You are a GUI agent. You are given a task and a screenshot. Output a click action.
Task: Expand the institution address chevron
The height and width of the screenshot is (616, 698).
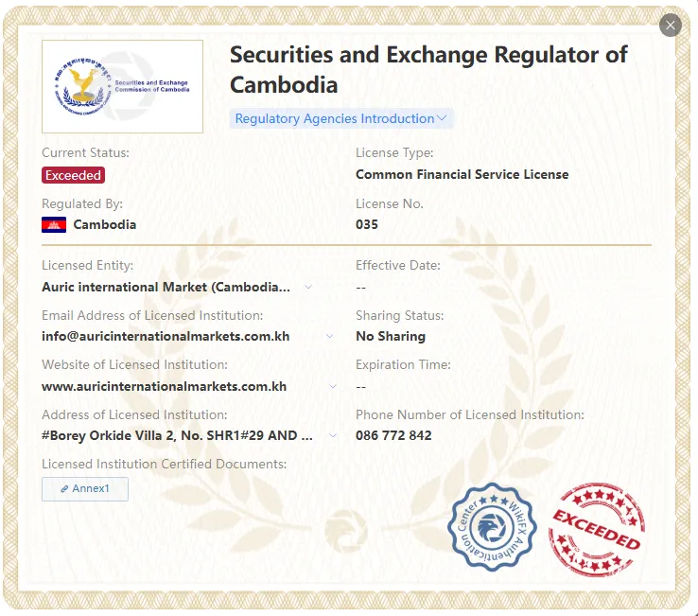(x=333, y=435)
